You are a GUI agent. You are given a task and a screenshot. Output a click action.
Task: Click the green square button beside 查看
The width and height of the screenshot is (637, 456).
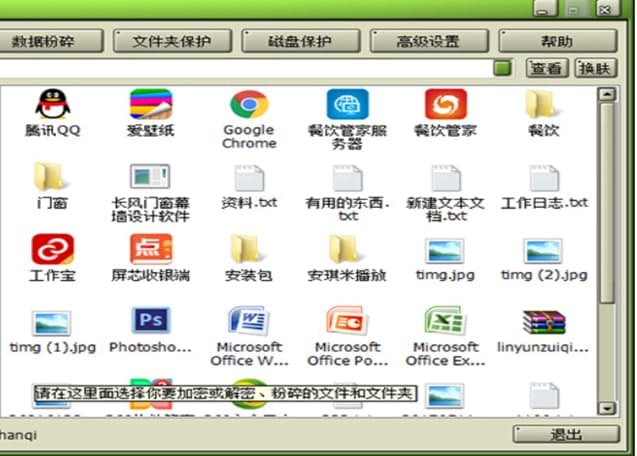tap(503, 68)
